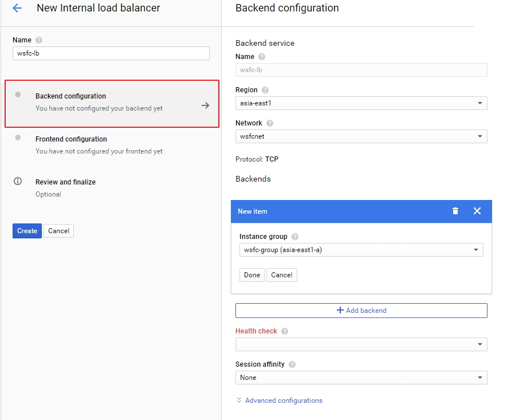
Task: Click help icon beside Network label
Action: tap(270, 123)
